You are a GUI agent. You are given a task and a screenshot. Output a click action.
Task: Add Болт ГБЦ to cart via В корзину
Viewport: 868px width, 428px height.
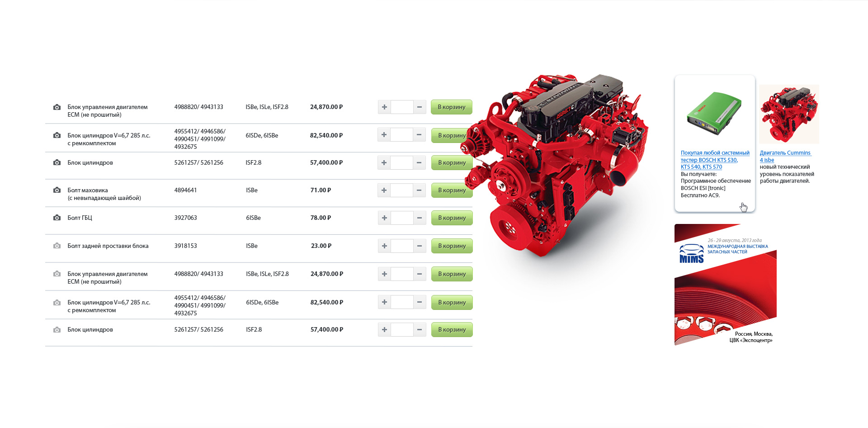tap(452, 218)
